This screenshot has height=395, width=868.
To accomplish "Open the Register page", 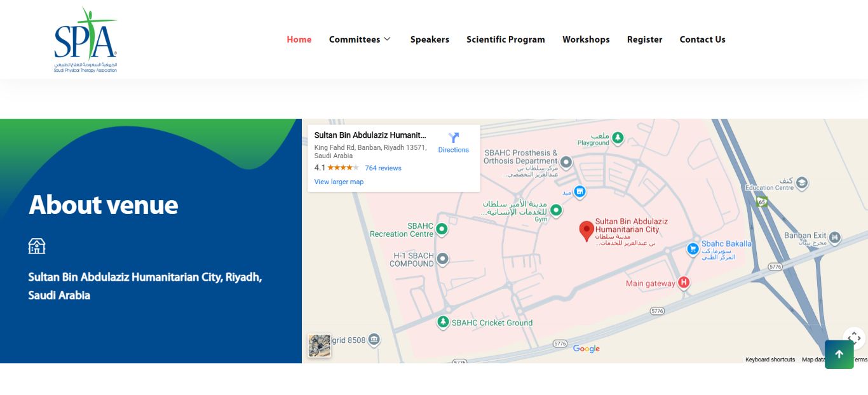I will (644, 39).
